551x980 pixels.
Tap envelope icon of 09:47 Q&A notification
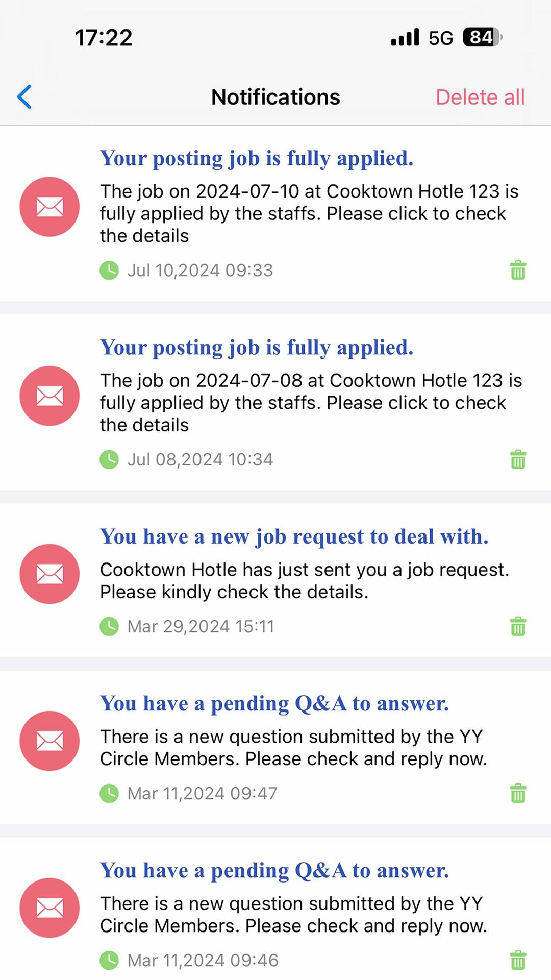point(49,741)
